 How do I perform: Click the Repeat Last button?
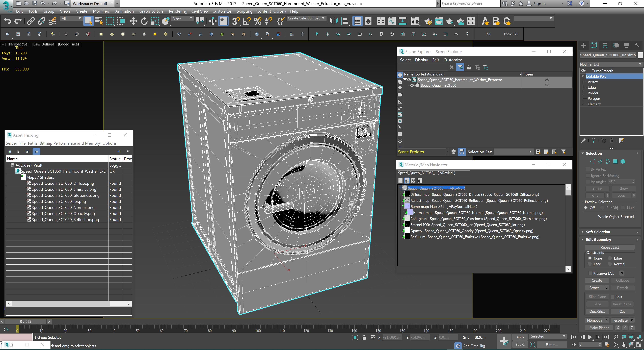tap(610, 247)
